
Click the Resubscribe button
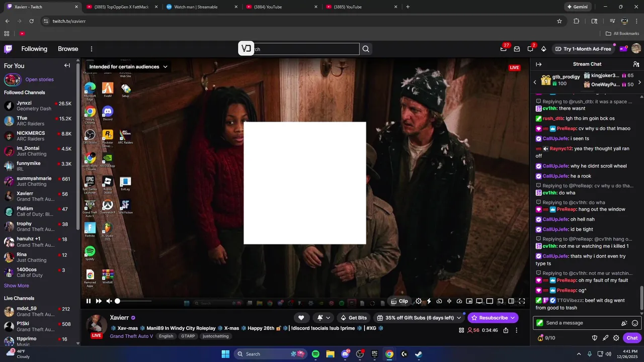(493, 318)
